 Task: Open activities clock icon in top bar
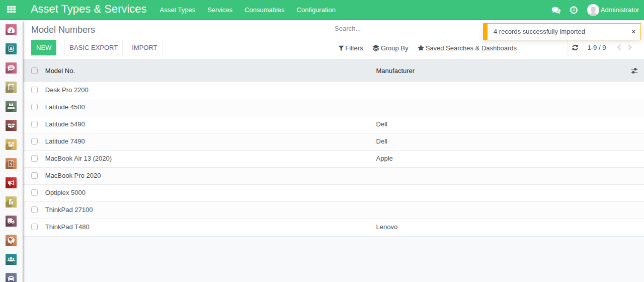[x=574, y=10]
